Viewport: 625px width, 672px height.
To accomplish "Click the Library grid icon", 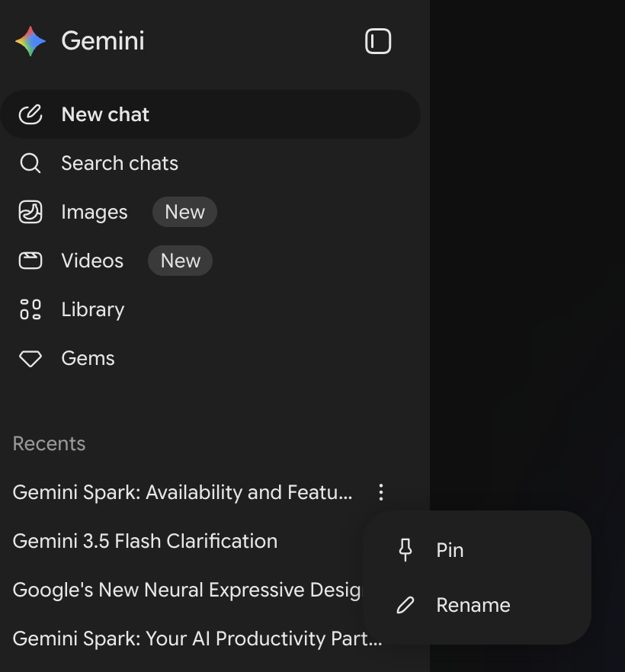I will [x=30, y=309].
